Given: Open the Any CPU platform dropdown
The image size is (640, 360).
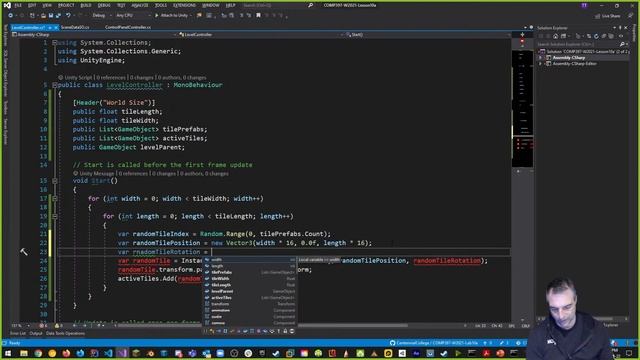Looking at the screenshot, I should [132, 16].
